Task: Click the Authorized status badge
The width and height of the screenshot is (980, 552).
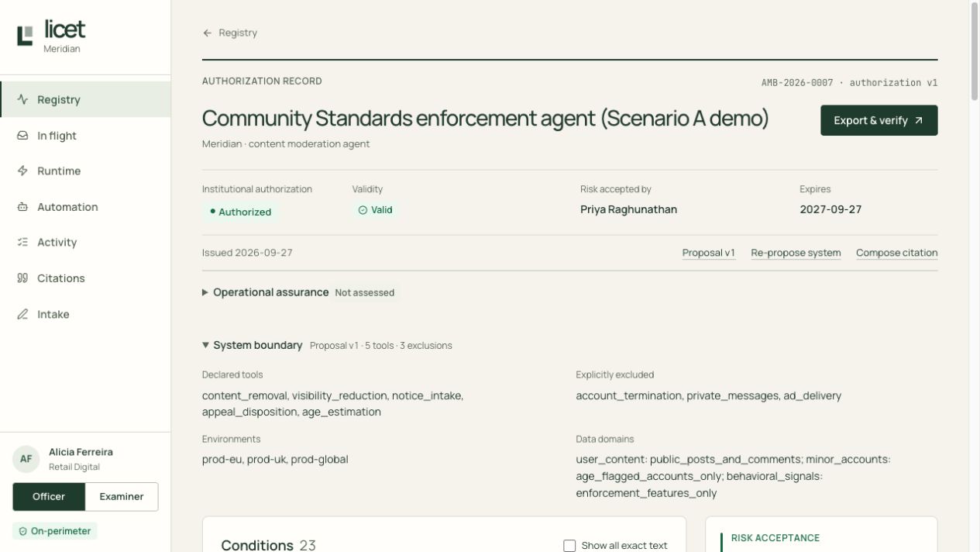Action: [240, 212]
